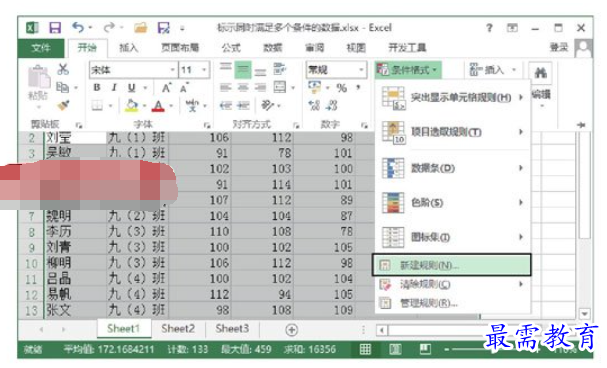Open font color dropdown arrow

tap(171, 106)
